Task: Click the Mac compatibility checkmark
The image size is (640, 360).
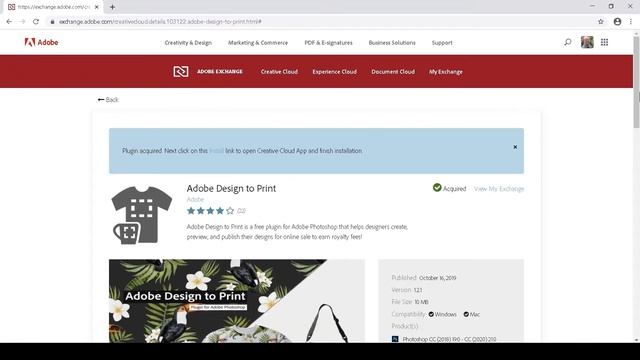Action: click(x=466, y=314)
